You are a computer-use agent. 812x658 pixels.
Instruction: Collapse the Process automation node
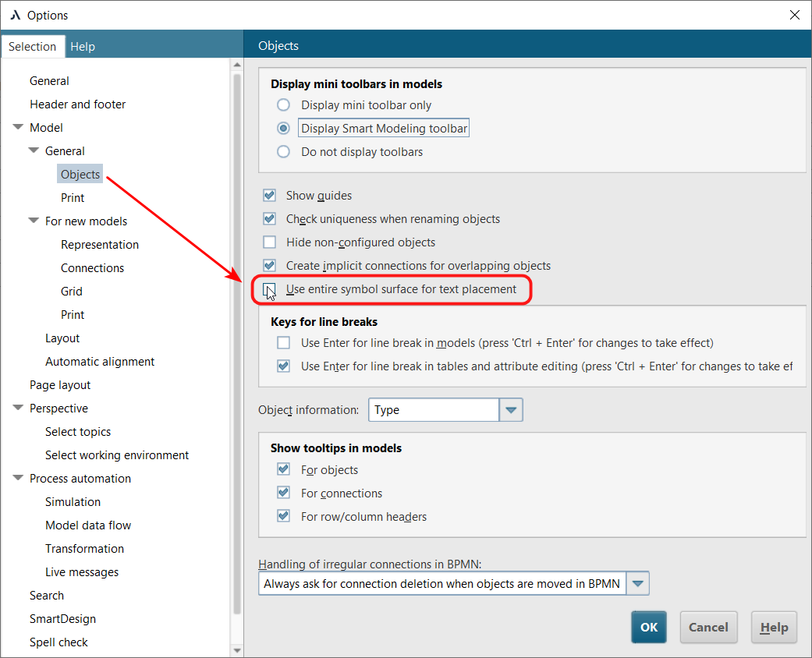click(x=18, y=479)
